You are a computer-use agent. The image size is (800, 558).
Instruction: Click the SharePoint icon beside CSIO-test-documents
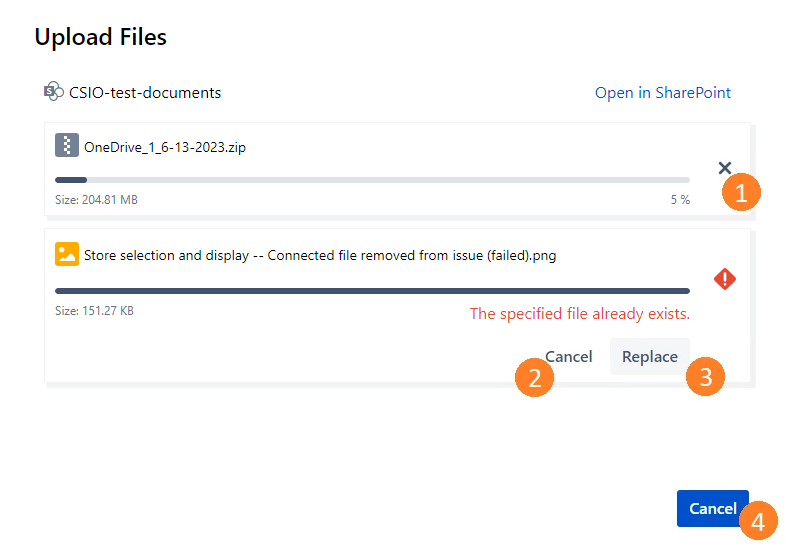pyautogui.click(x=53, y=92)
